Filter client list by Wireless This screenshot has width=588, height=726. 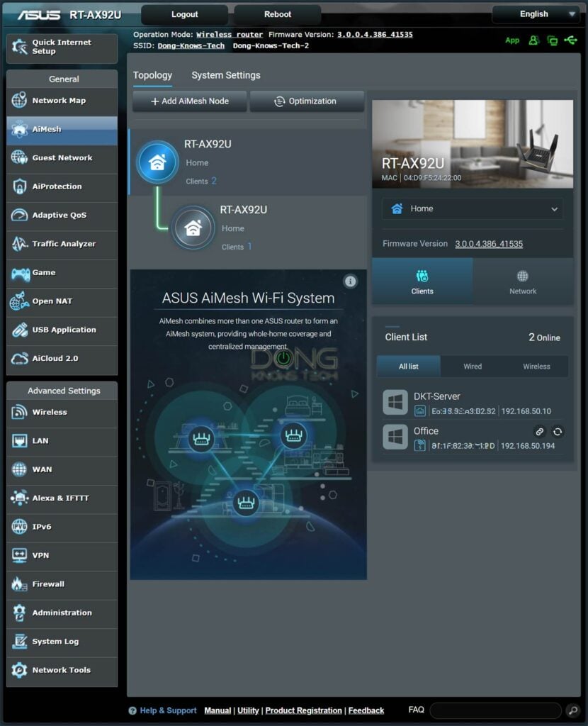tap(536, 367)
